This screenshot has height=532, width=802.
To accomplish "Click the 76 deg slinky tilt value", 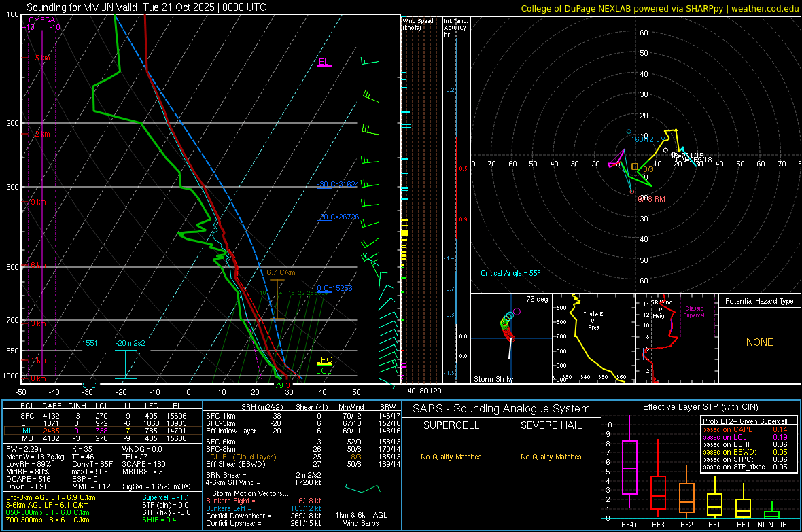I will [x=537, y=299].
